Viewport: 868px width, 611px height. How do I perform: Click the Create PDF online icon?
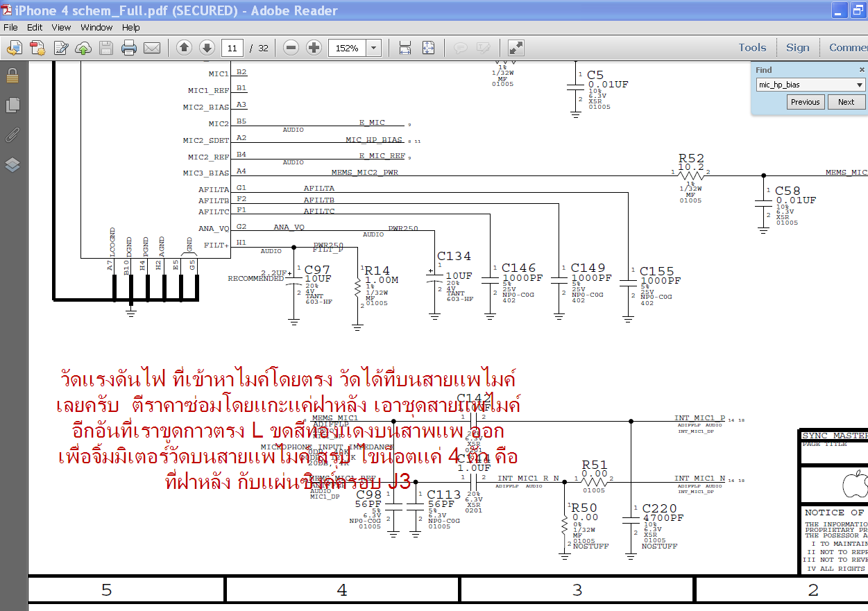pyautogui.click(x=37, y=48)
